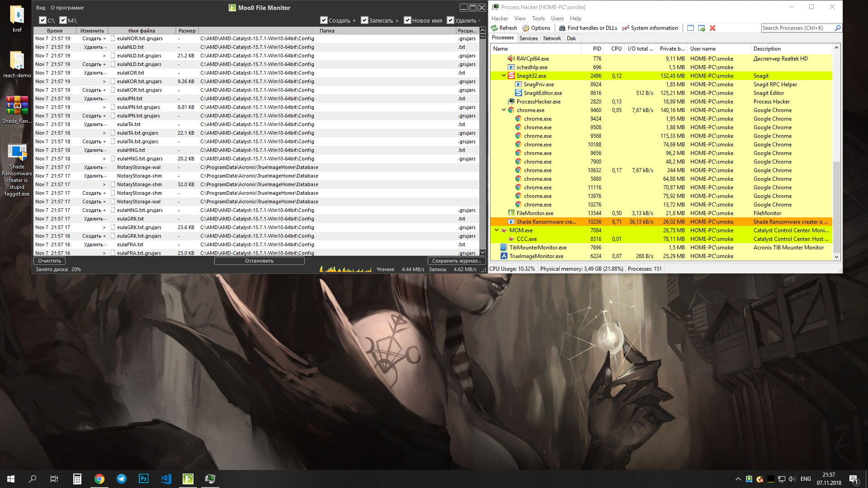Screen dimensions: 868x488
Task: Open Process Hacker Options
Action: [x=537, y=28]
